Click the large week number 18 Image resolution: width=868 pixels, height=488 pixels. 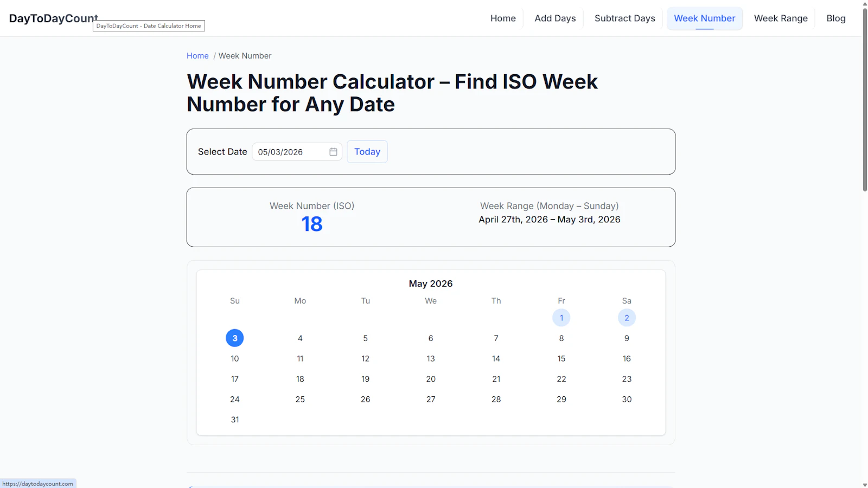tap(312, 224)
